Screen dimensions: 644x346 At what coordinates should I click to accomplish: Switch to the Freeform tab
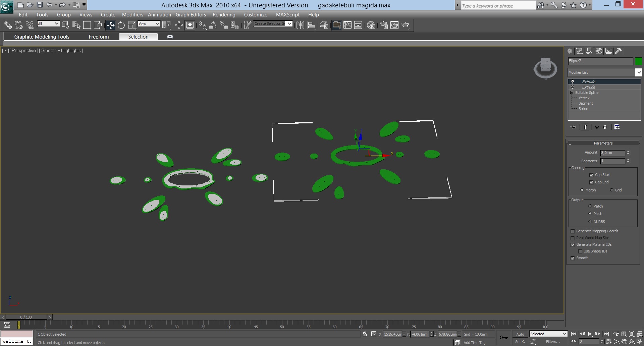click(99, 37)
